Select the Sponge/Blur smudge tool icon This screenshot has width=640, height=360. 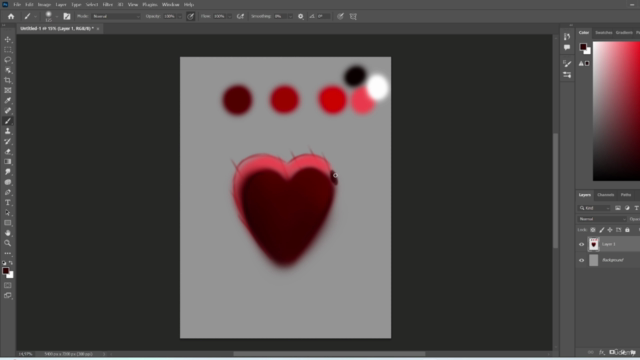pyautogui.click(x=8, y=182)
